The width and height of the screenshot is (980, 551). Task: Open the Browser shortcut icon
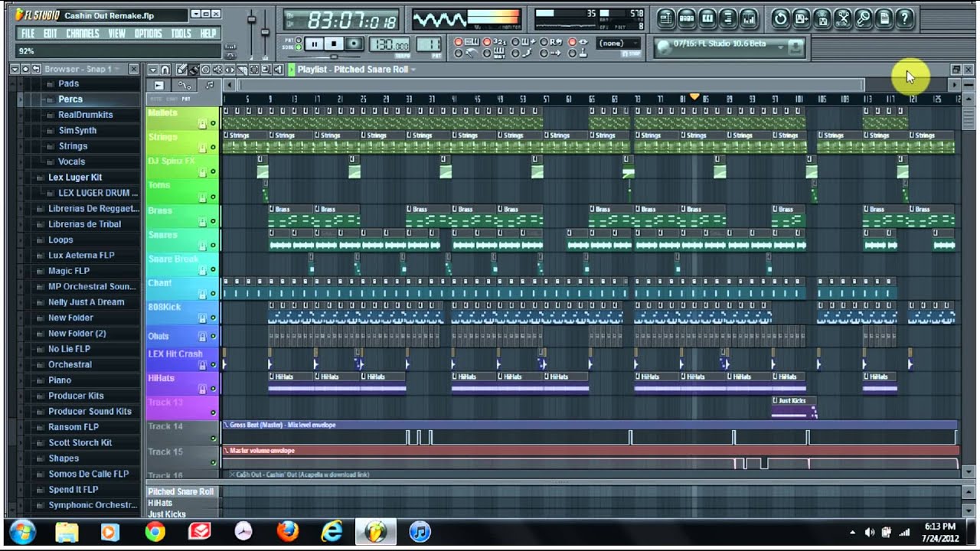pos(728,19)
